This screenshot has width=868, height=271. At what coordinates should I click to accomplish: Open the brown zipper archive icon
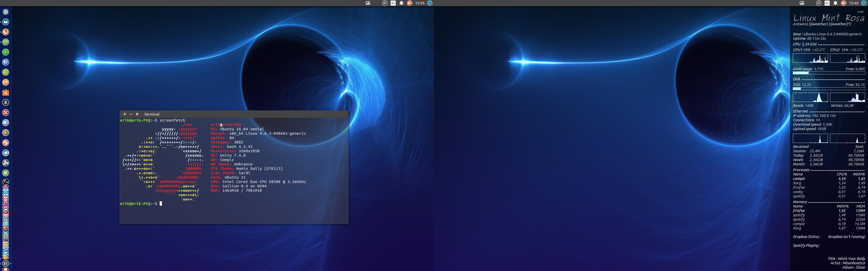(x=6, y=133)
